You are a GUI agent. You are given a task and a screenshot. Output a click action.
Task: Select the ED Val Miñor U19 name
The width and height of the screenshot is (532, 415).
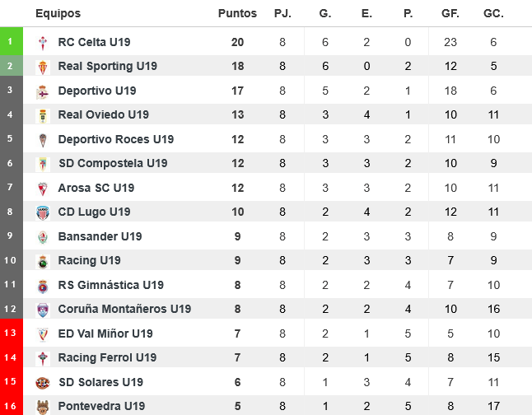coord(105,333)
